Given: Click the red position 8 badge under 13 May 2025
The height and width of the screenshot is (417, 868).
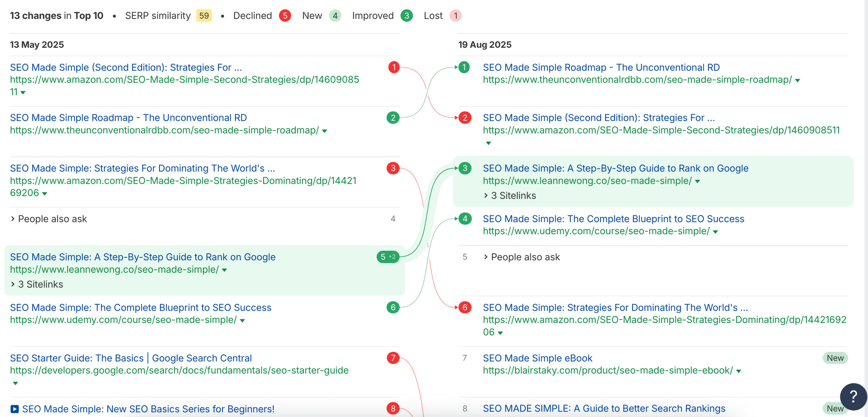Looking at the screenshot, I should tap(393, 408).
